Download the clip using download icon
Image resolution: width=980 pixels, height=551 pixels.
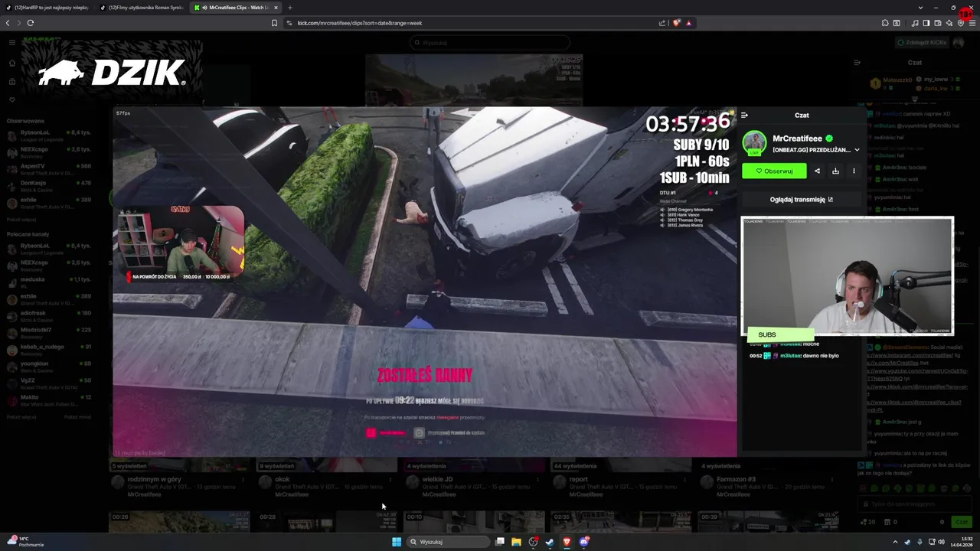coord(836,171)
